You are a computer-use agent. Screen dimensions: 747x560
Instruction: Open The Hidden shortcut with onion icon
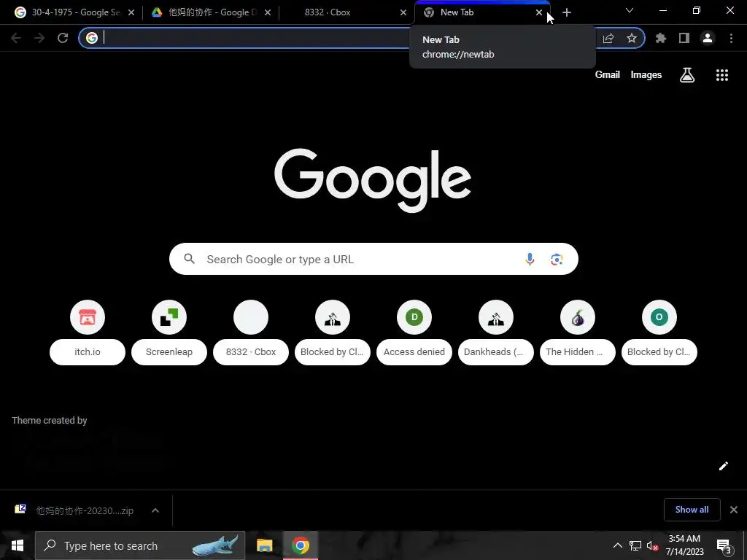(578, 332)
